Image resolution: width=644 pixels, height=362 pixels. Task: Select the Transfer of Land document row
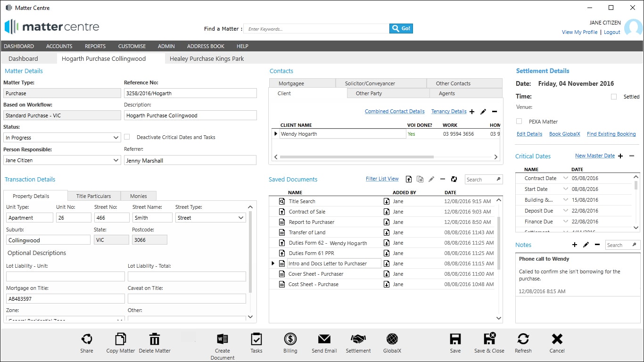[x=382, y=232]
